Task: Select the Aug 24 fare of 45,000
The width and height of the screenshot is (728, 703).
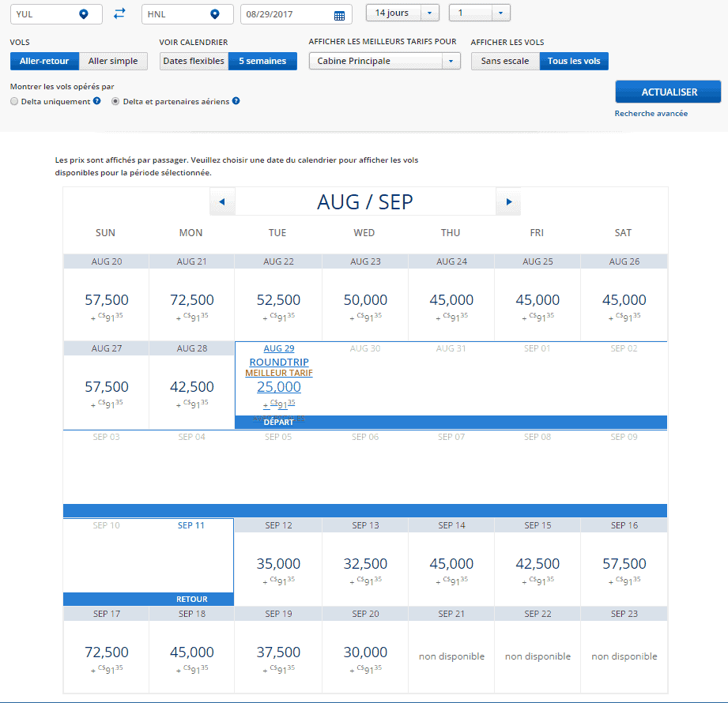Action: point(451,300)
